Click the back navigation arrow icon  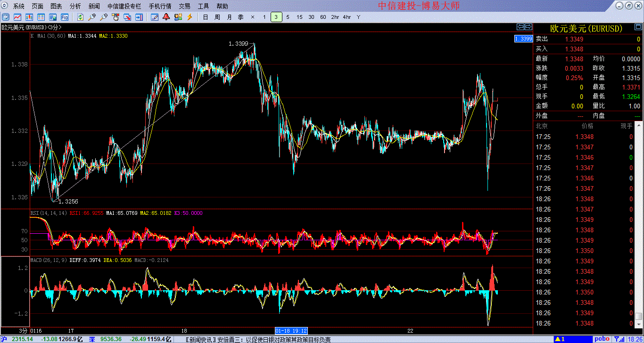[6, 17]
